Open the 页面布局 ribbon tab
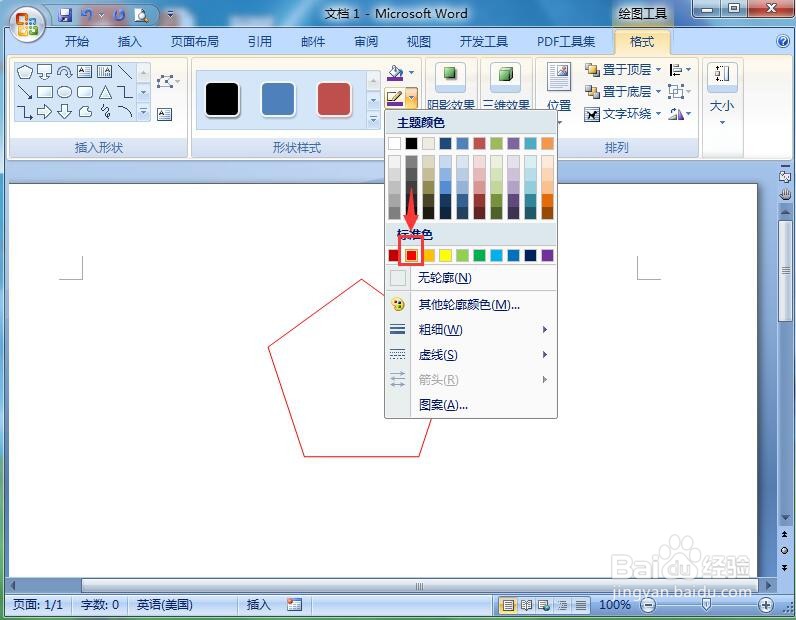 click(194, 42)
